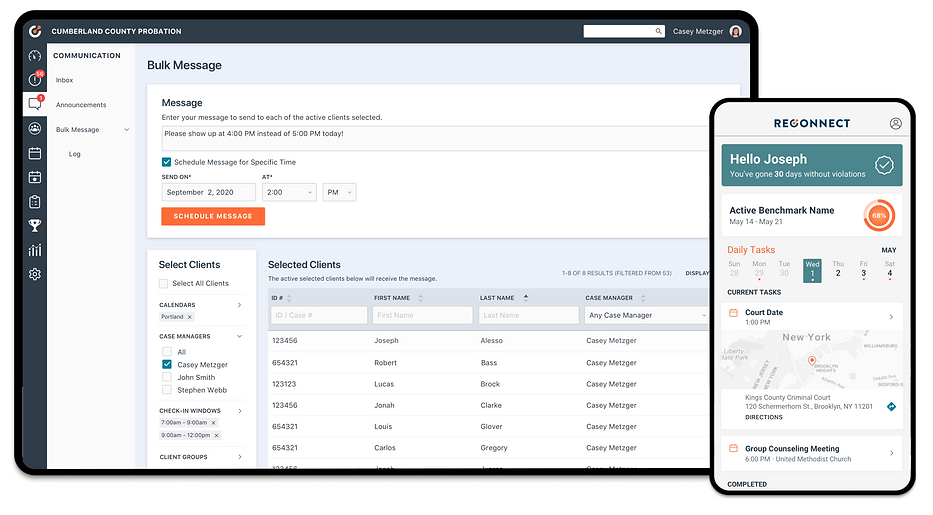Viewport: 933px width, 515px height.
Task: Open the AM/PM dropdown
Action: click(339, 192)
